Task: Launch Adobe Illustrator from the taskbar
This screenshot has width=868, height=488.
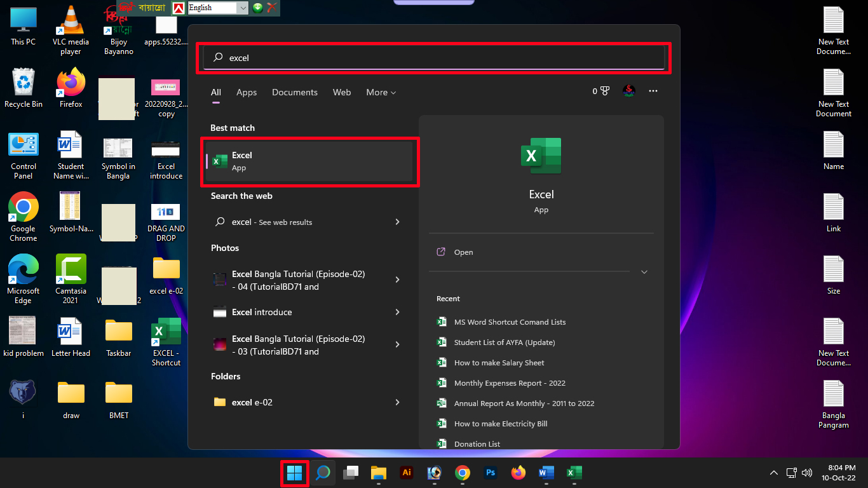Action: pyautogui.click(x=407, y=473)
